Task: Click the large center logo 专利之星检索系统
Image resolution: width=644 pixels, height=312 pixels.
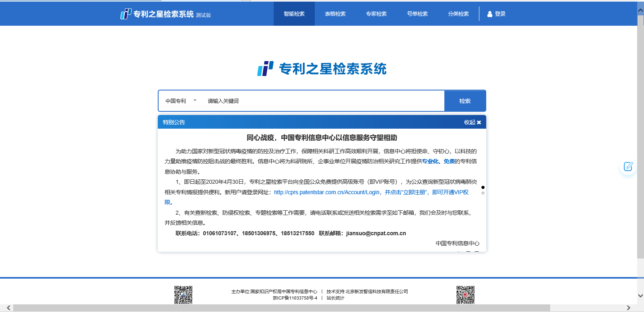Action: [x=322, y=69]
